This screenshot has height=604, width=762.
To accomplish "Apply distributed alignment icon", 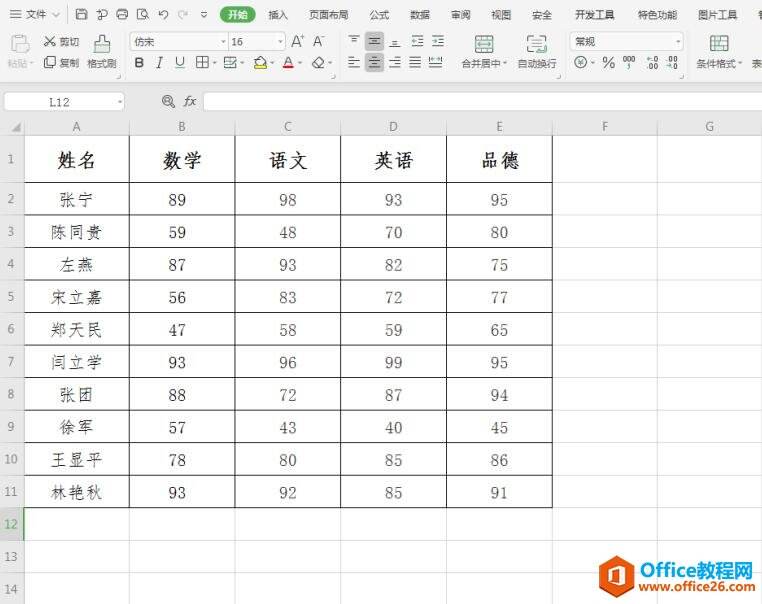I will [435, 62].
